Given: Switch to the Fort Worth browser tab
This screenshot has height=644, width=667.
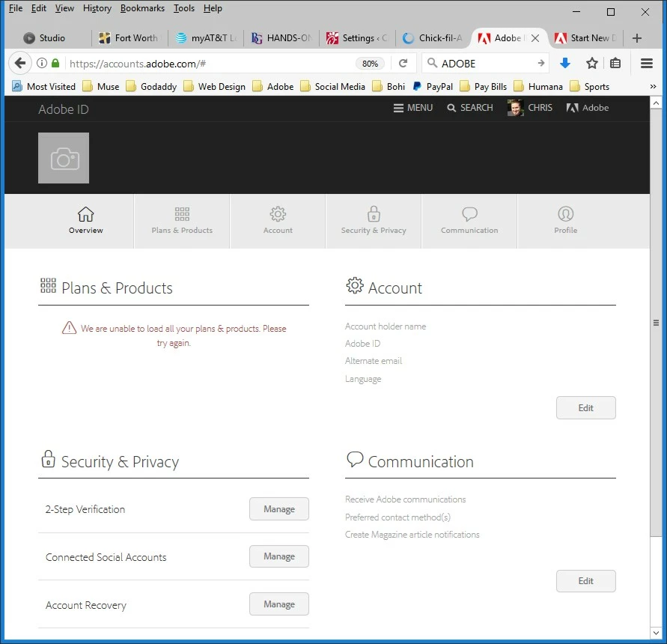Looking at the screenshot, I should [130, 38].
